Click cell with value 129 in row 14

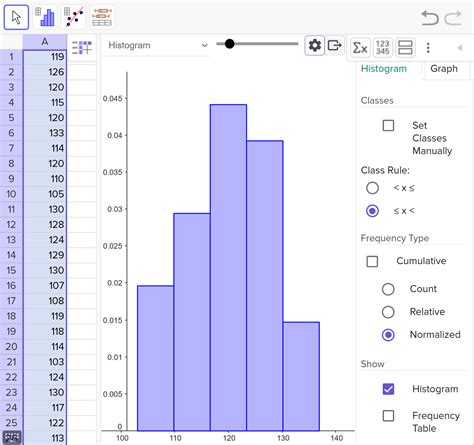(45, 255)
